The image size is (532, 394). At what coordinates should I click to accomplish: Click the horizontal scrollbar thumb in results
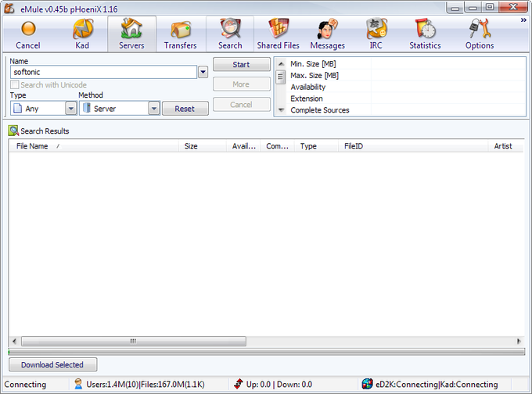tap(134, 341)
